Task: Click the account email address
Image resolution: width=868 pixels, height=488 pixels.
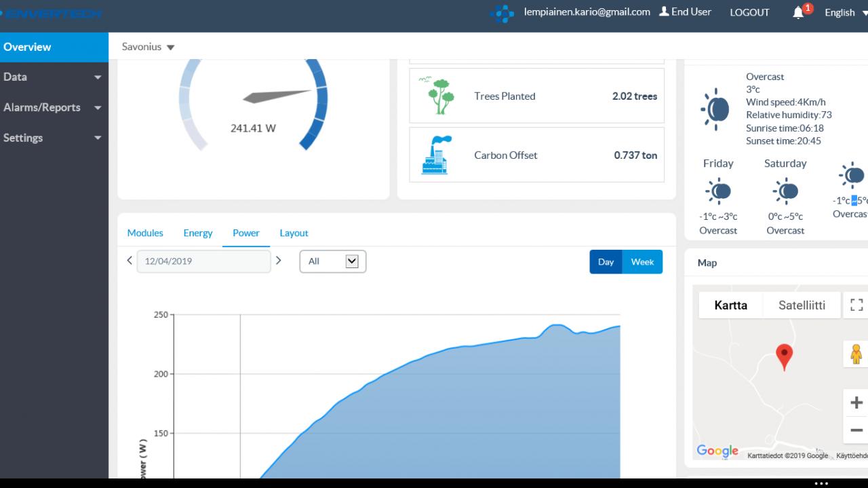Action: click(x=587, y=12)
